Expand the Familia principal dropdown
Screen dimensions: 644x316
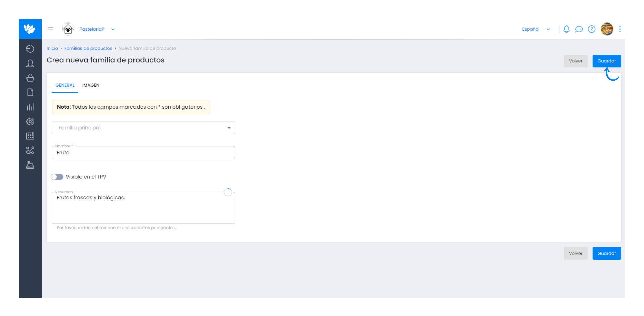point(143,128)
